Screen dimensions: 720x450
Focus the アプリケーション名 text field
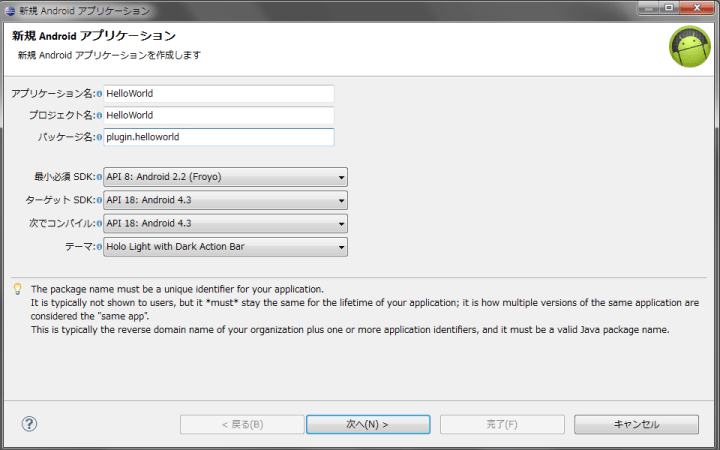(x=218, y=94)
